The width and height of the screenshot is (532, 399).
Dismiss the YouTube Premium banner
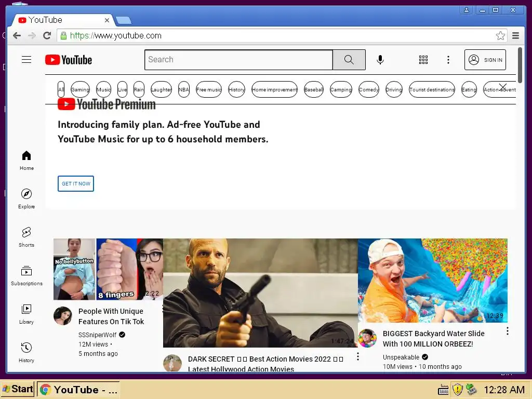coord(503,87)
